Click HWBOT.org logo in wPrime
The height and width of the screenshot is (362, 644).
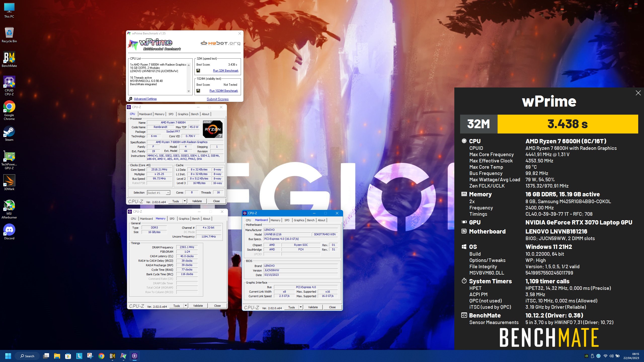(x=220, y=43)
